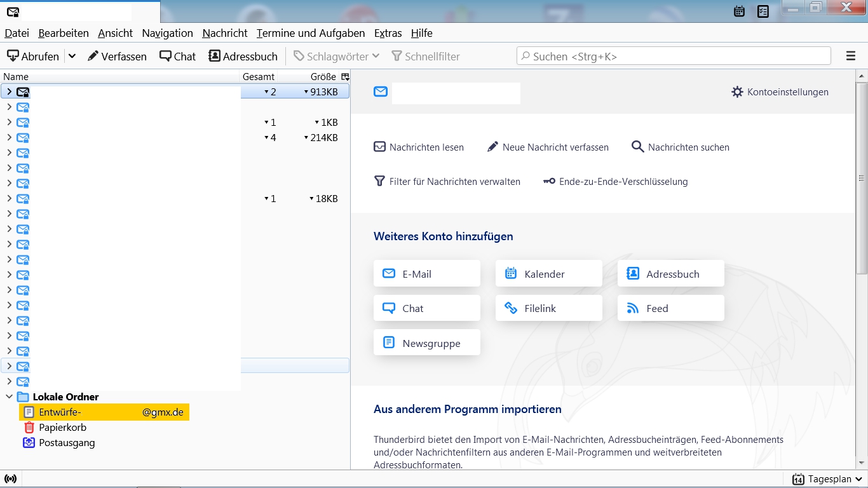Image resolution: width=868 pixels, height=488 pixels.
Task: Click the online status icon in status bar
Action: 10,478
